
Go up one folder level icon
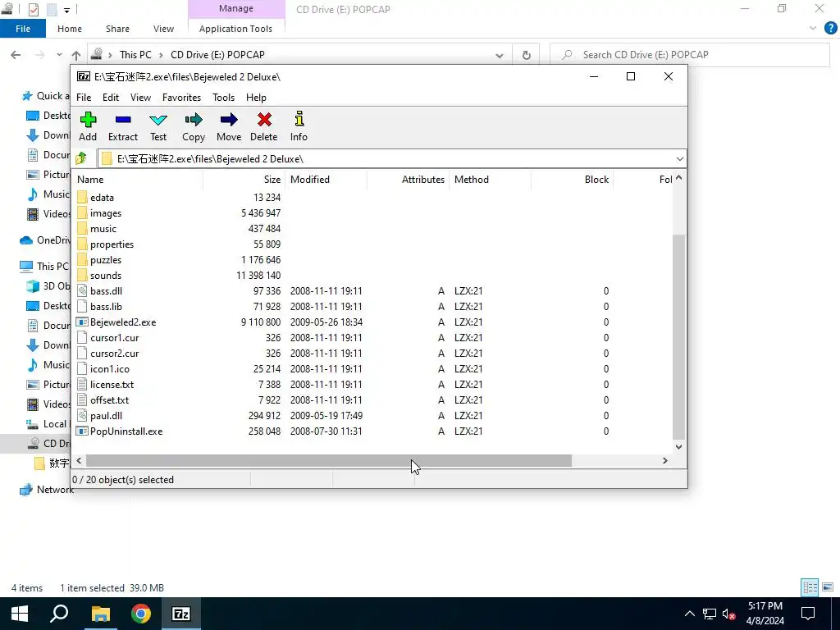coord(81,158)
